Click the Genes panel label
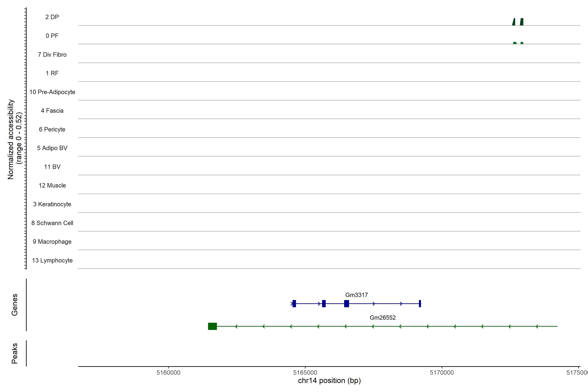 (x=15, y=305)
